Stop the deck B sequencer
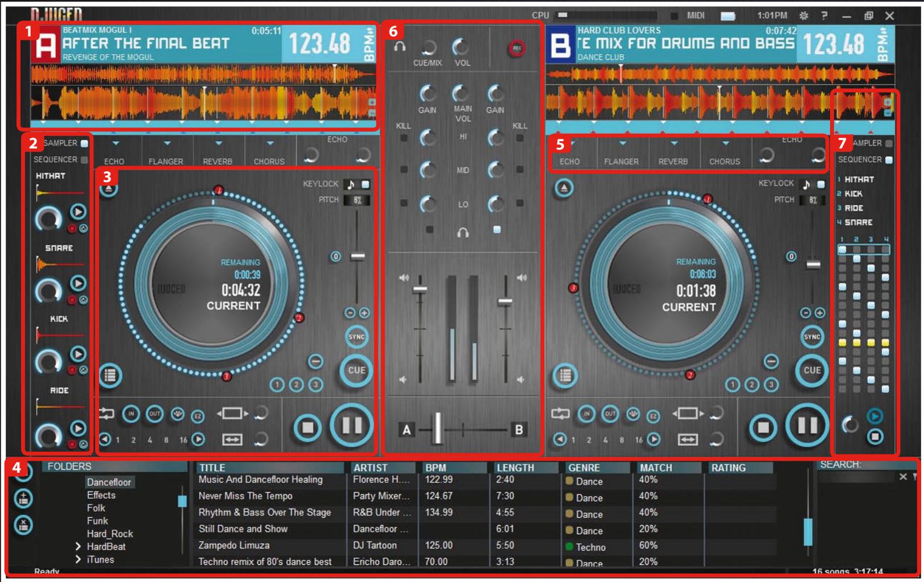The image size is (924, 582). (875, 436)
